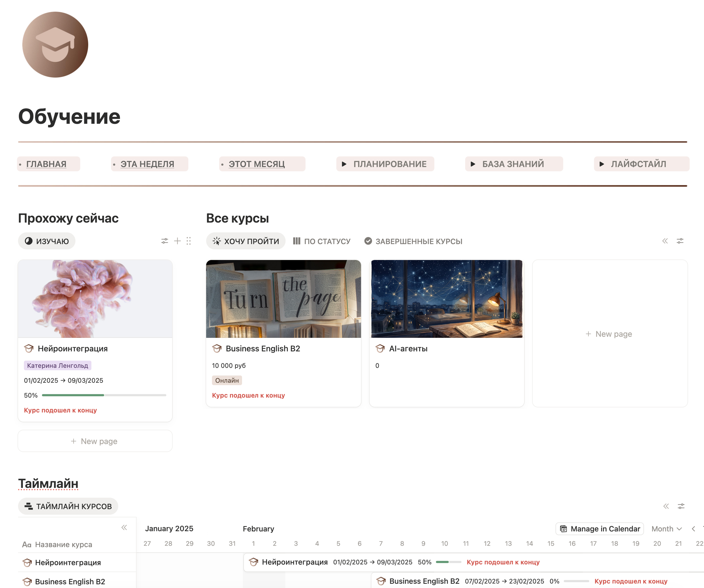
Task: Open the ЭТА НЕДЕЛЯ link
Action: coord(147,164)
